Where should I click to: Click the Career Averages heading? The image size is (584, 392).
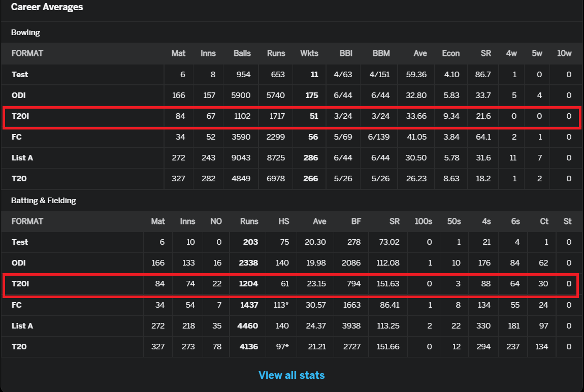[47, 7]
